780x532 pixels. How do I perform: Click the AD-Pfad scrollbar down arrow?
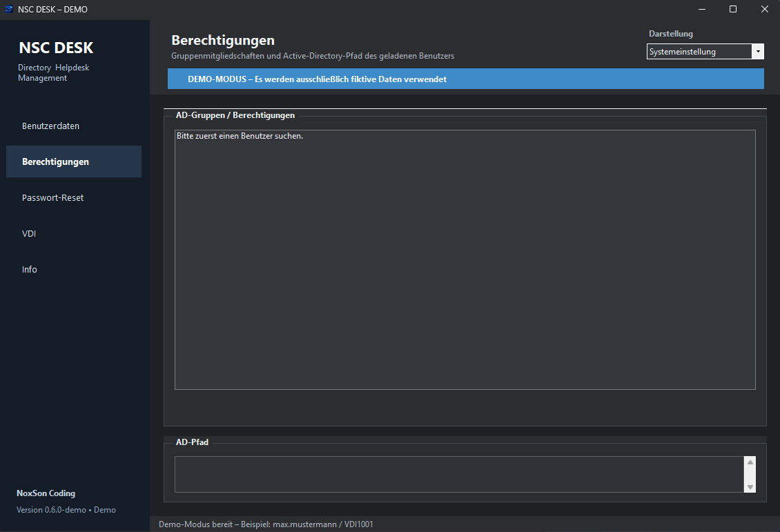(x=750, y=486)
